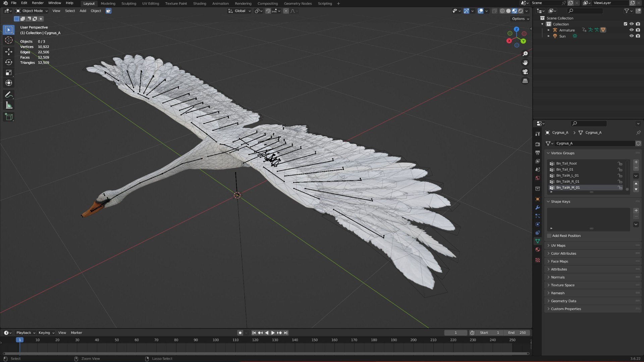Screen dimensions: 644x362
Task: Add a new shape key
Action: pos(636,210)
